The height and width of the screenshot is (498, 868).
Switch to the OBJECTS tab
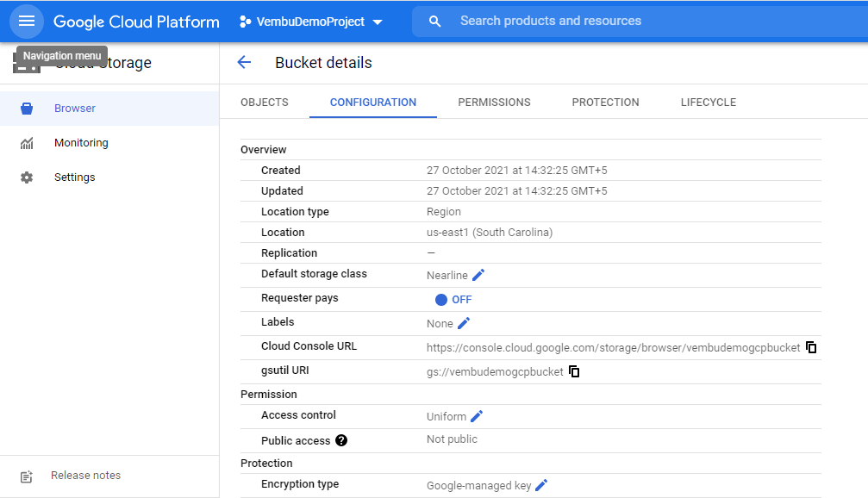point(265,103)
